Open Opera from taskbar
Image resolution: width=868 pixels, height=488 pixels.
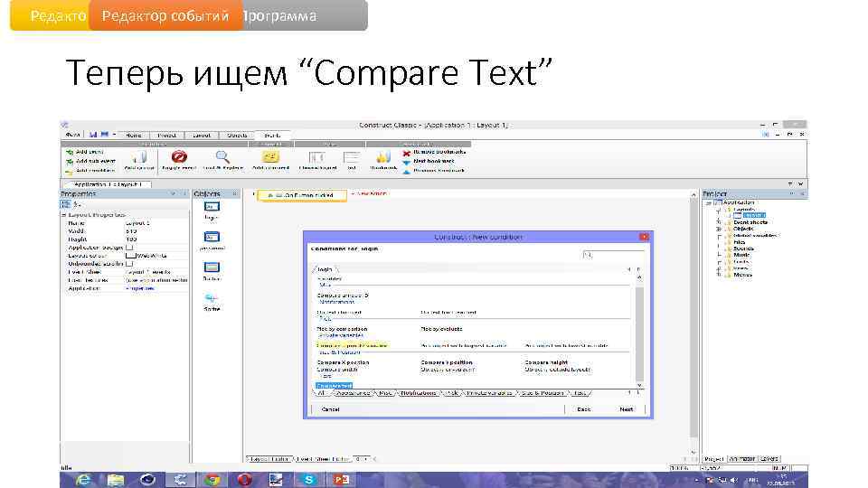(244, 480)
